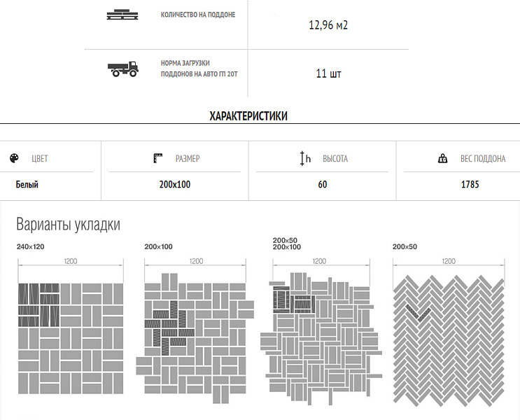The image size is (520, 420).
Task: Click the Белый color value
Action: [x=27, y=185]
